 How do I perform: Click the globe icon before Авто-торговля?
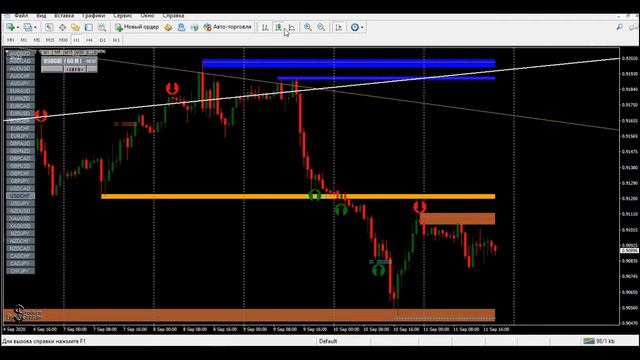coord(194,27)
